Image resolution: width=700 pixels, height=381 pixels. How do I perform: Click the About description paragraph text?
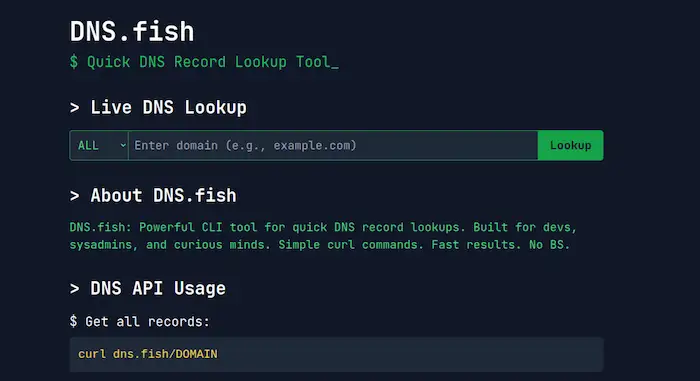tap(323, 236)
